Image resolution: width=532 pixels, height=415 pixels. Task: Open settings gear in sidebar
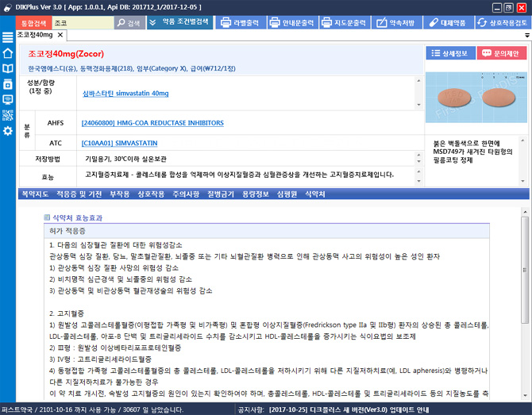coord(7,131)
